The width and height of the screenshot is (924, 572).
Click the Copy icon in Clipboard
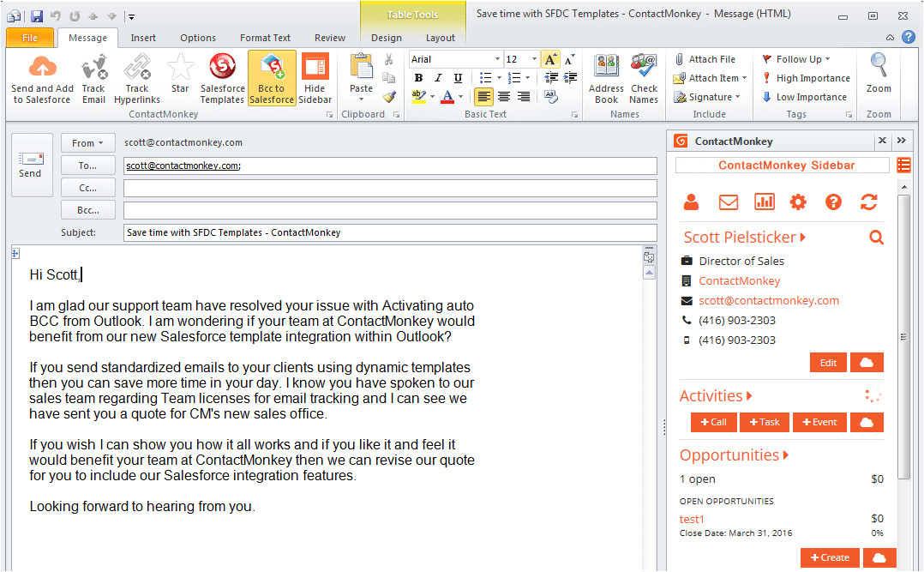(x=389, y=78)
